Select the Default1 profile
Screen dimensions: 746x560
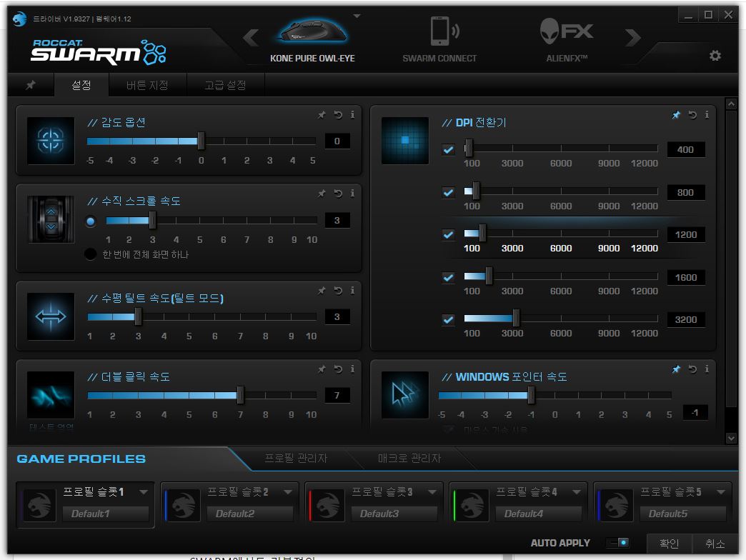pos(106,514)
